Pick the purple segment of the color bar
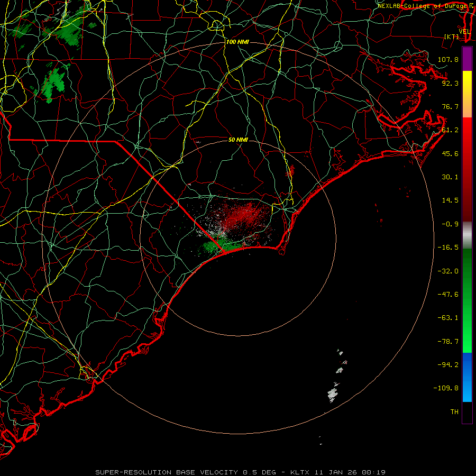 click(467, 59)
